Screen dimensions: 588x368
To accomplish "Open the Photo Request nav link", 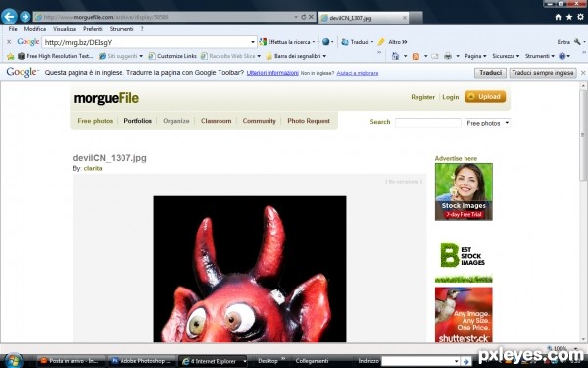I will click(309, 121).
